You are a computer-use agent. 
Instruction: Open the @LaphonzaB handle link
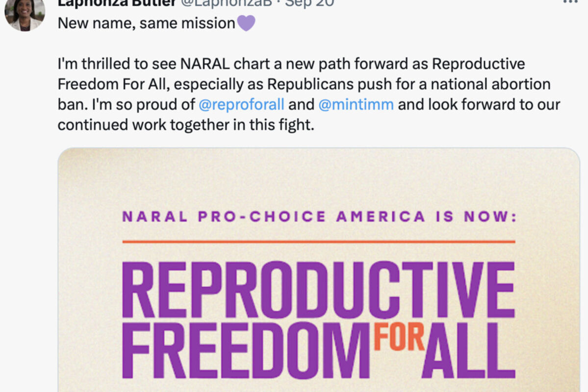227,3
